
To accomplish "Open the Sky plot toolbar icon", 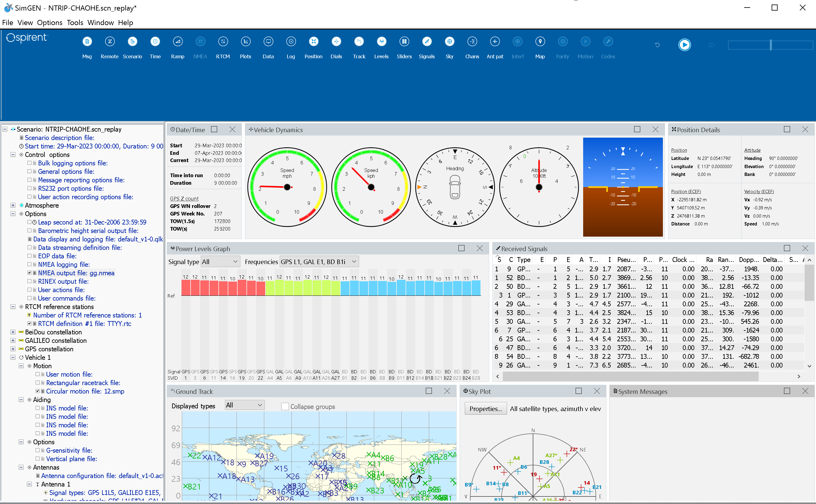I will tap(449, 42).
